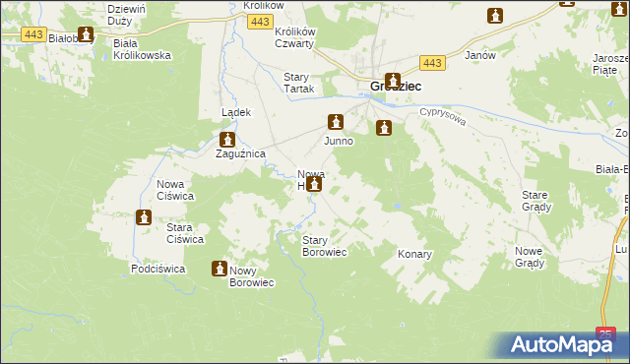Click the 443 road sign near Królików
This screenshot has height=364, width=630.
point(260,22)
